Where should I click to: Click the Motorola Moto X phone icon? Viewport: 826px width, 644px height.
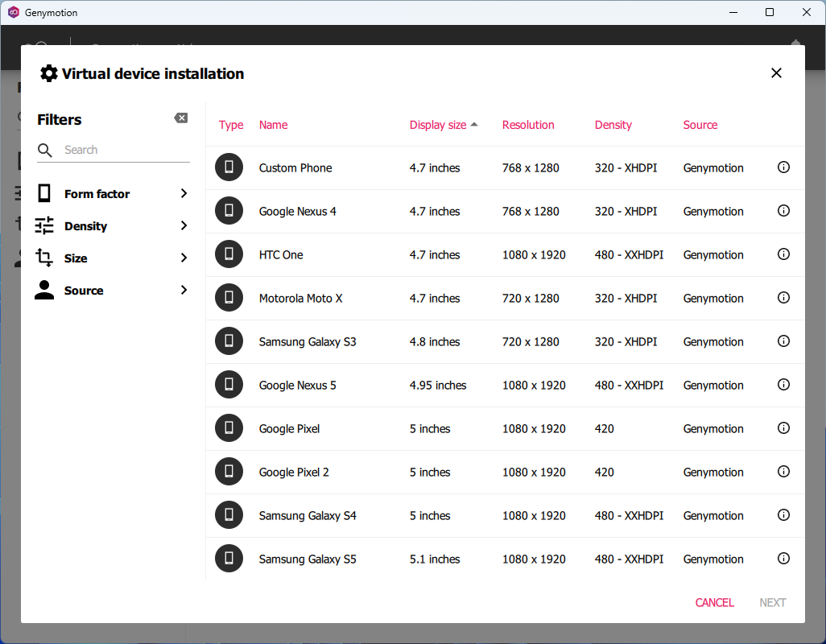pos(229,298)
